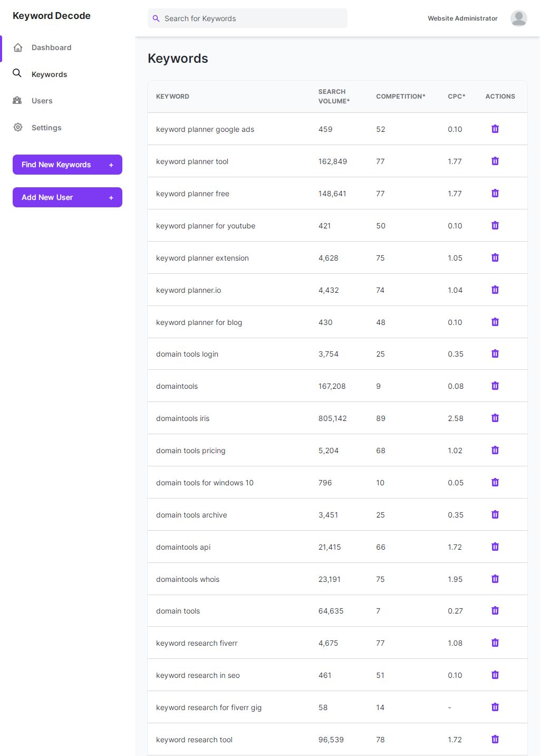
Task: Delete the 'keyword planner tool' keyword
Action: [495, 161]
